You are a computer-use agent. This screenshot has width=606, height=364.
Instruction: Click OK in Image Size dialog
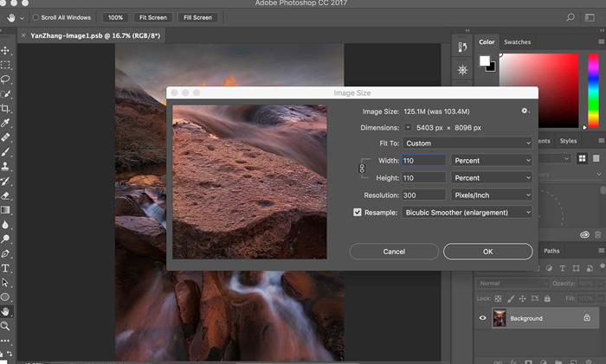(487, 252)
